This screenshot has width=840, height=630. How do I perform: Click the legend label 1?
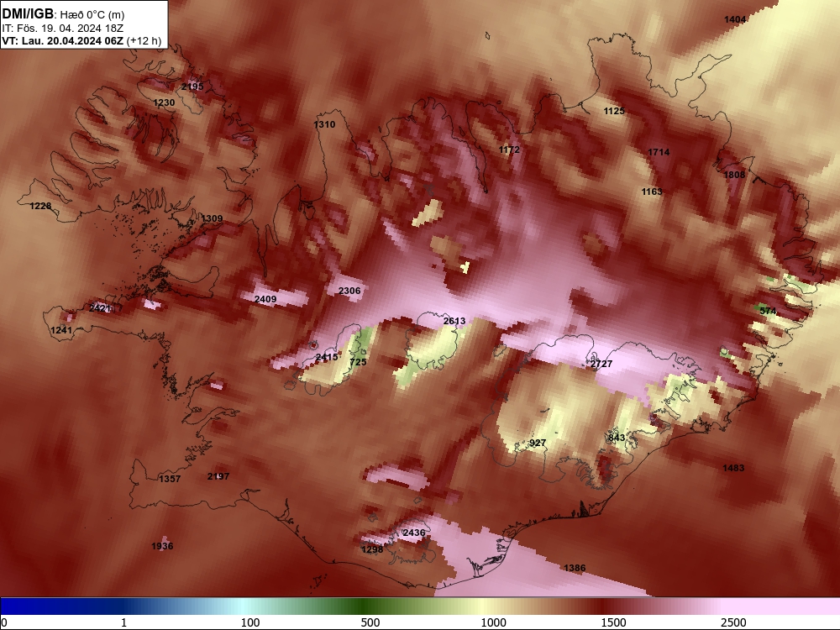(123, 622)
